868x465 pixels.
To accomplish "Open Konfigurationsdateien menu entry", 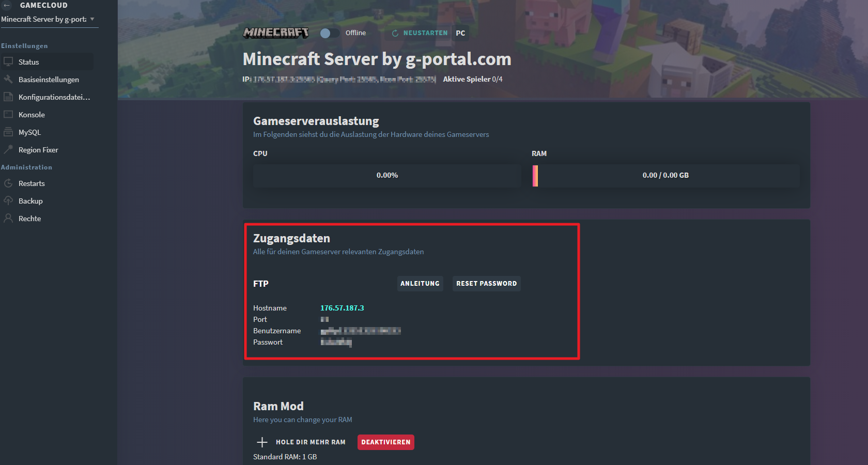I will click(x=54, y=97).
